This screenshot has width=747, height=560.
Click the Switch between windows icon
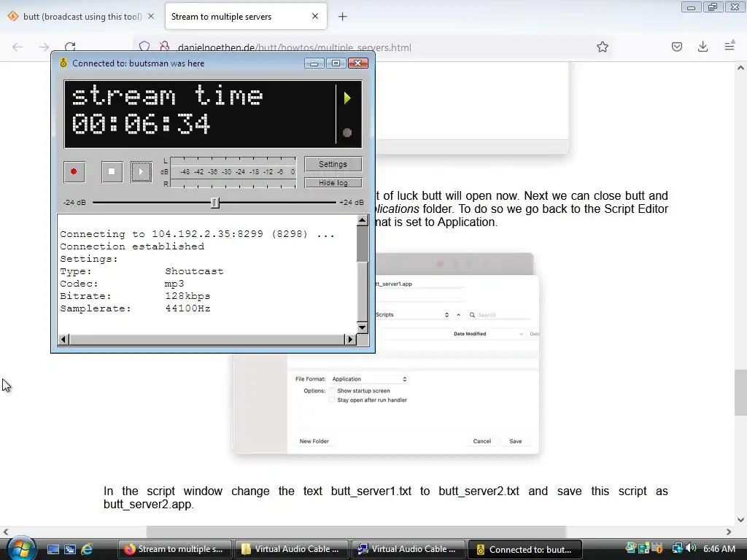click(x=70, y=550)
